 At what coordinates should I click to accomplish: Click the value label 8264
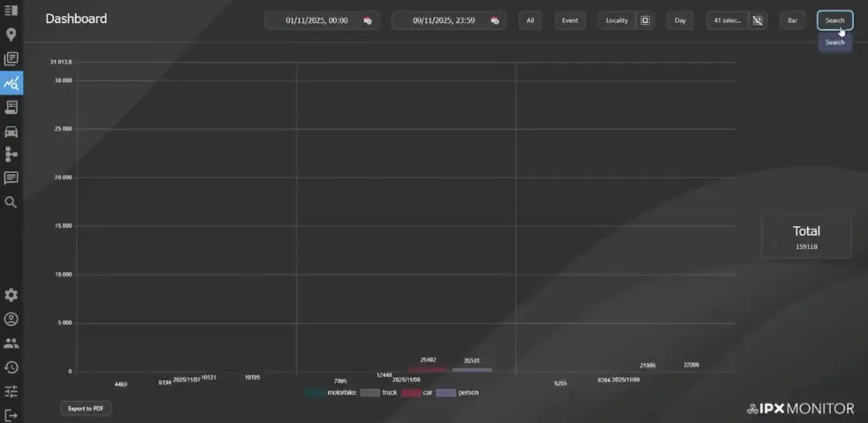tap(604, 381)
